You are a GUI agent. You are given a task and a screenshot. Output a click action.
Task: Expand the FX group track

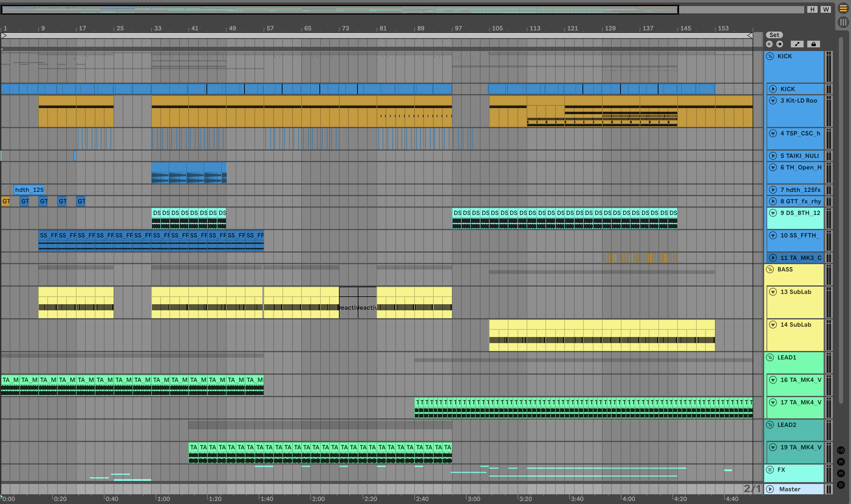(x=770, y=470)
